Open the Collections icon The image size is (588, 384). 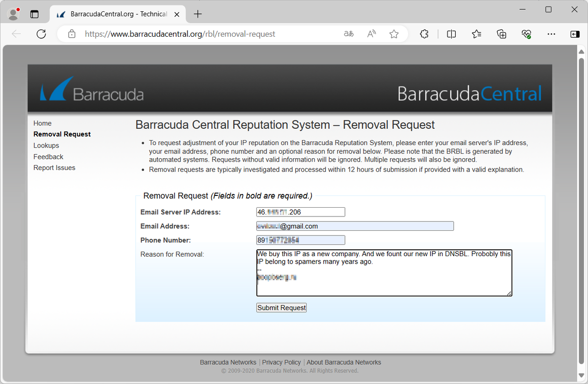501,34
